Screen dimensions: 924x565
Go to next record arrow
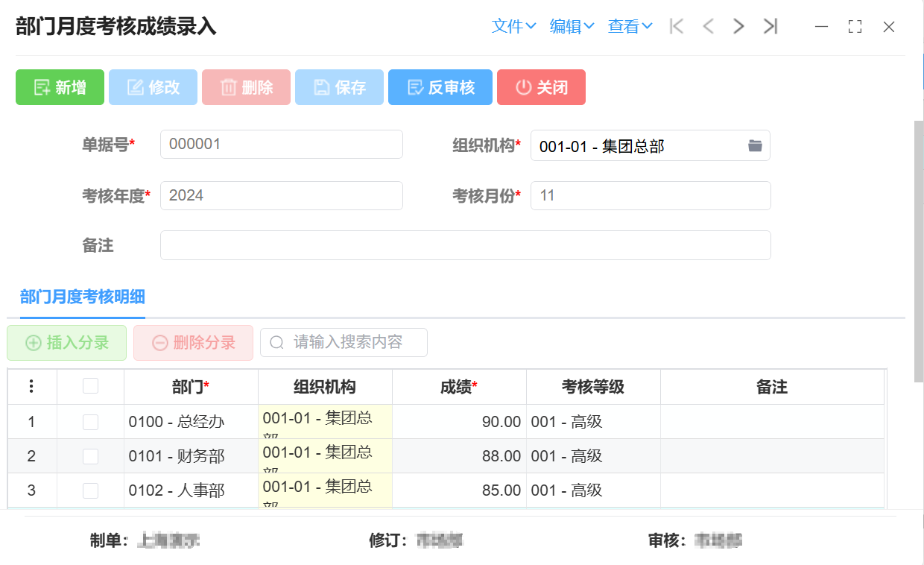point(738,27)
